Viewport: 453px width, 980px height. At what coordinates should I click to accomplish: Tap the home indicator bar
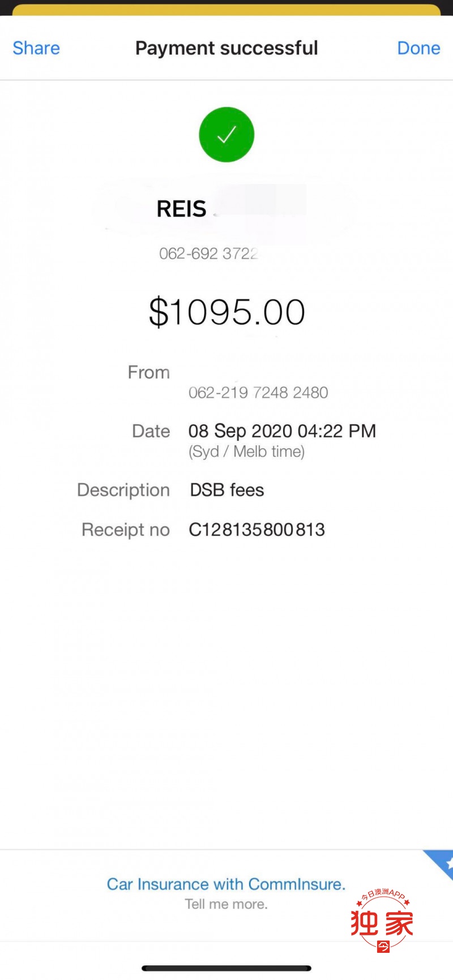(226, 968)
